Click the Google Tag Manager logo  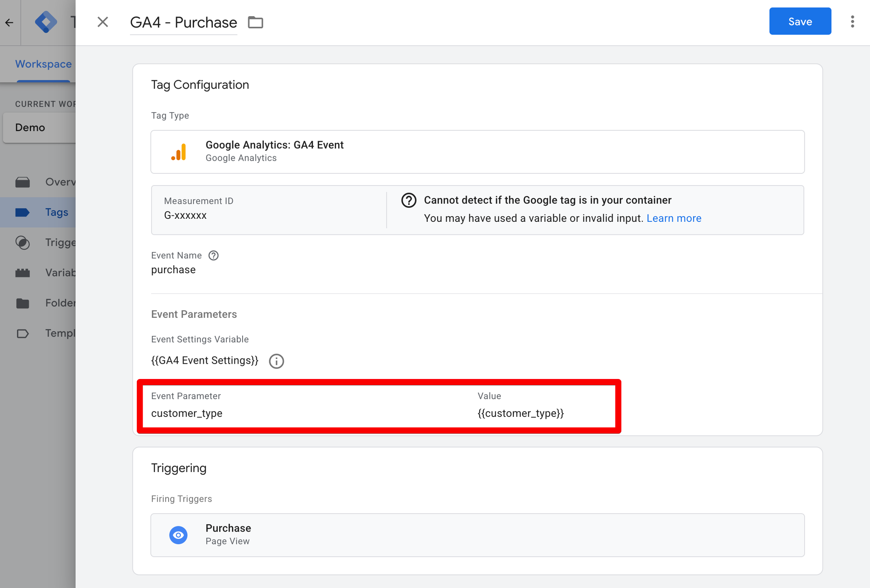46,22
